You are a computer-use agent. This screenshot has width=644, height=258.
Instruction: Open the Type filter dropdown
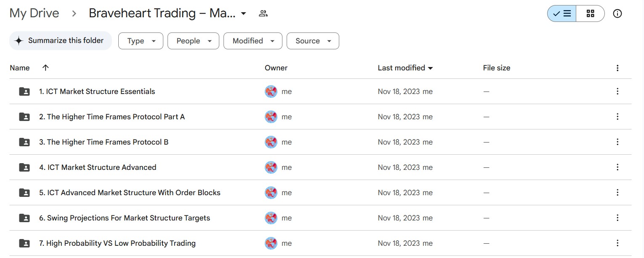click(x=141, y=41)
